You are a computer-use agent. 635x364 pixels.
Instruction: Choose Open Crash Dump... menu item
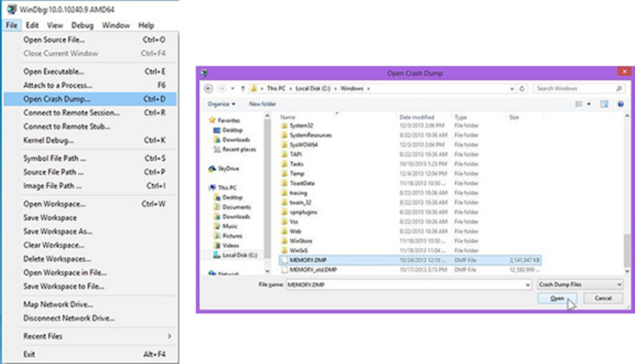[90, 99]
